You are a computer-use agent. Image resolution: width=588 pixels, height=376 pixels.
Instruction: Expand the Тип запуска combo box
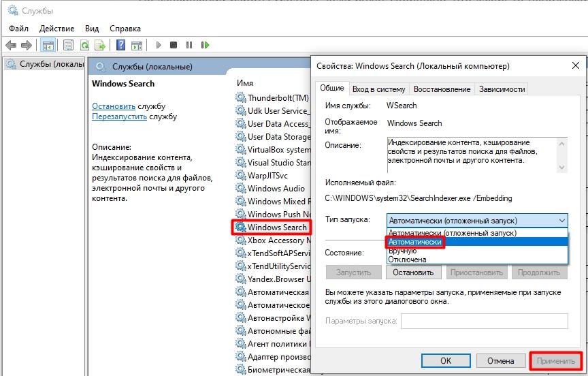477,221
